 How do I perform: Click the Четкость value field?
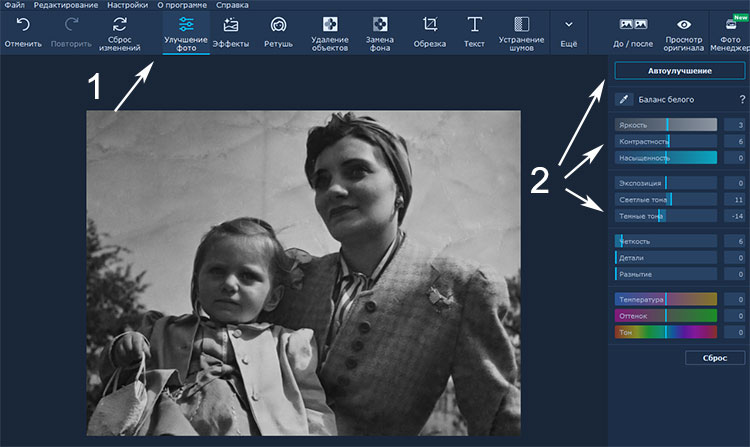(x=734, y=241)
